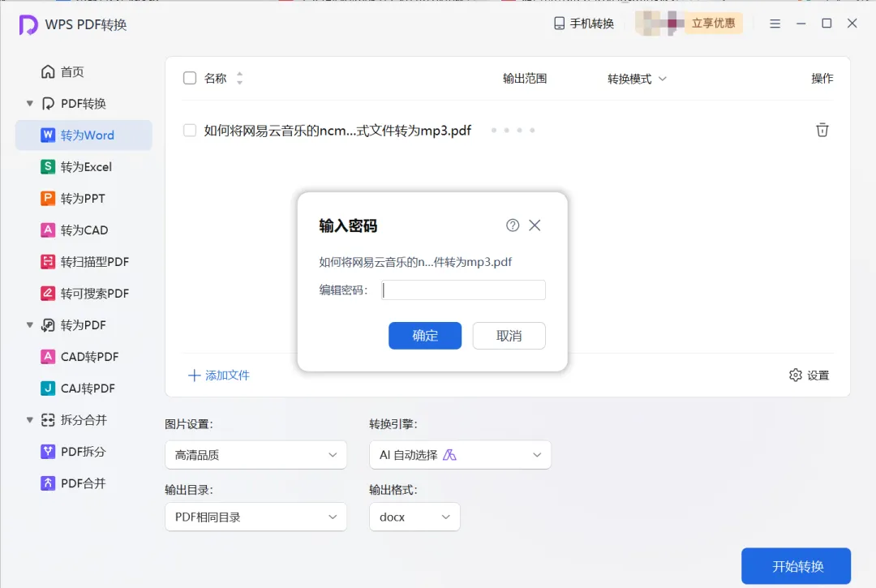Viewport: 876px width, 588px height.
Task: Click the PDF转换 section icon
Action: pyautogui.click(x=48, y=103)
